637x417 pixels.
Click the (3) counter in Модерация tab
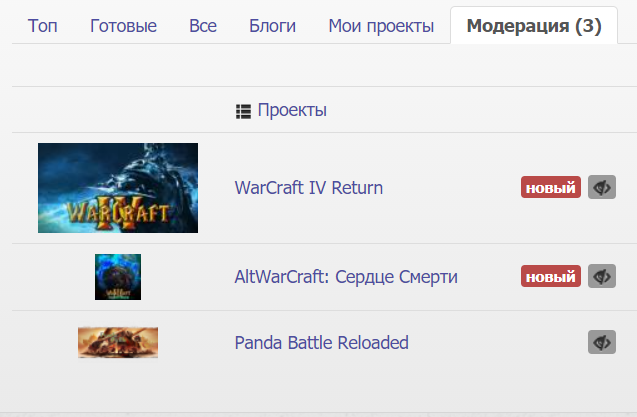click(x=588, y=26)
